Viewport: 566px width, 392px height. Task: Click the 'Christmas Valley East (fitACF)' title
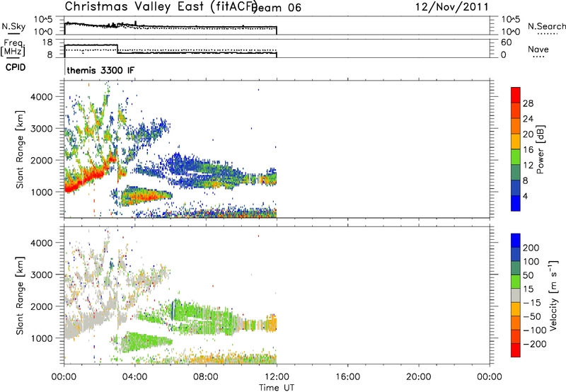click(x=161, y=7)
